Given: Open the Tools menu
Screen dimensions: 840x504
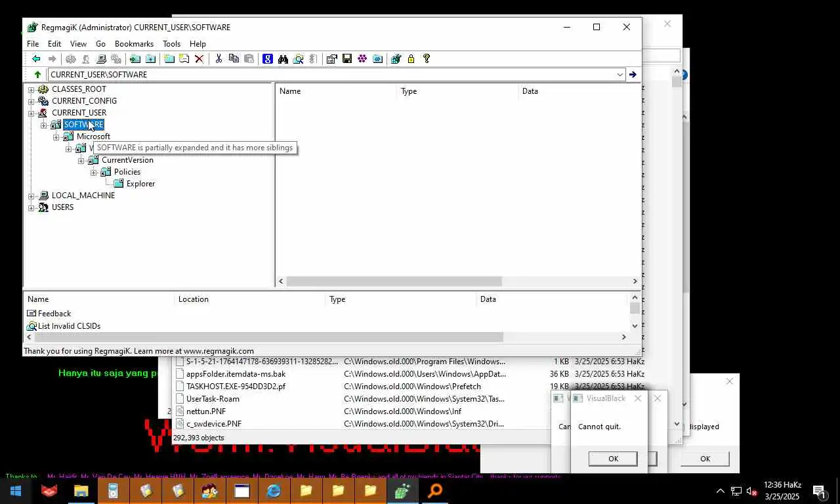Looking at the screenshot, I should [x=171, y=44].
